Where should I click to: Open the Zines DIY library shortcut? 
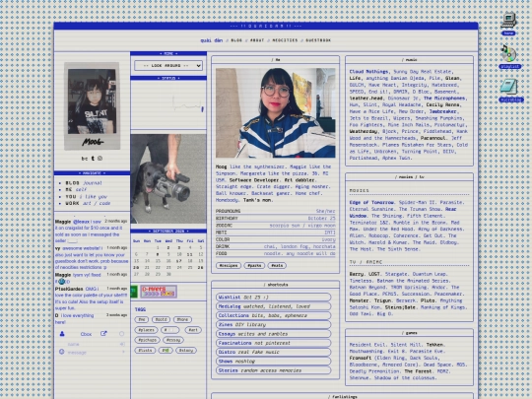pyautogui.click(x=274, y=325)
